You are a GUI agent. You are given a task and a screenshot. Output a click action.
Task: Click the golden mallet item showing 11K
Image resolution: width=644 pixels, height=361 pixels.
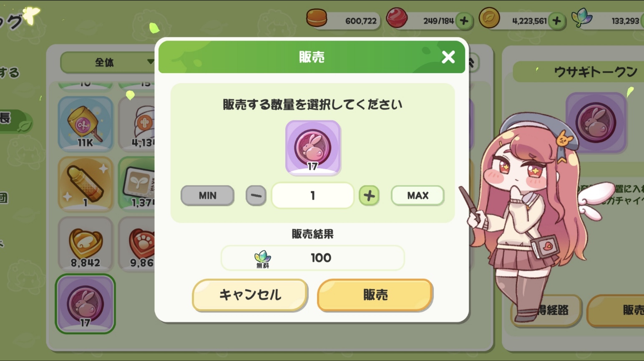tap(86, 124)
